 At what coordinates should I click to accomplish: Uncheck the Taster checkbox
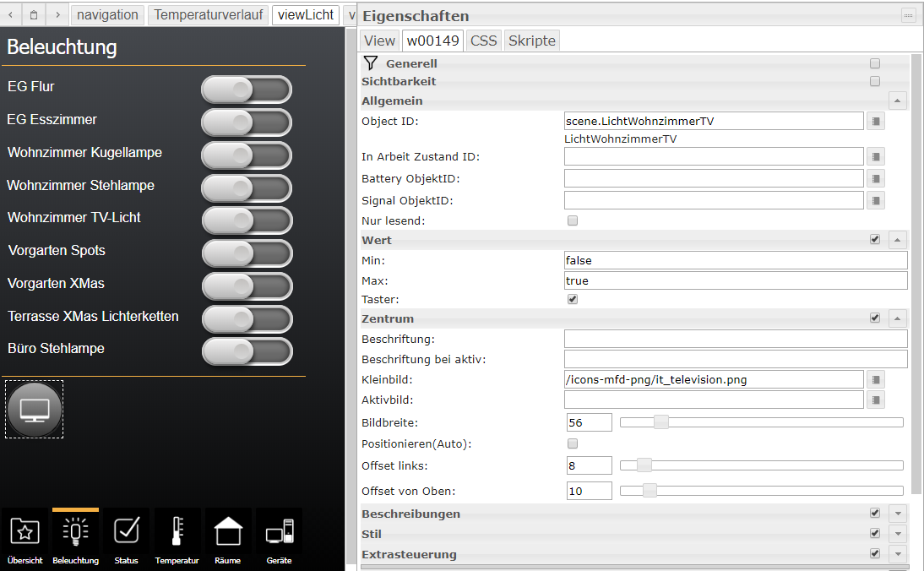pyautogui.click(x=573, y=299)
